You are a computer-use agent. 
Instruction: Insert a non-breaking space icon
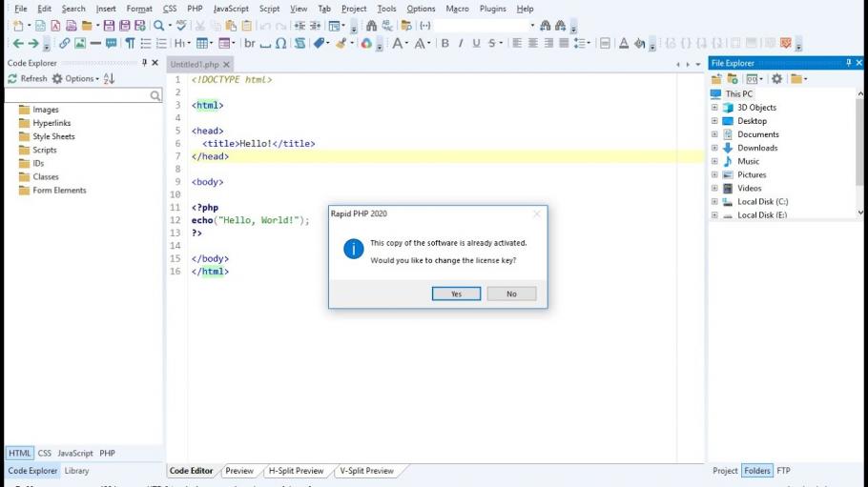pos(265,44)
